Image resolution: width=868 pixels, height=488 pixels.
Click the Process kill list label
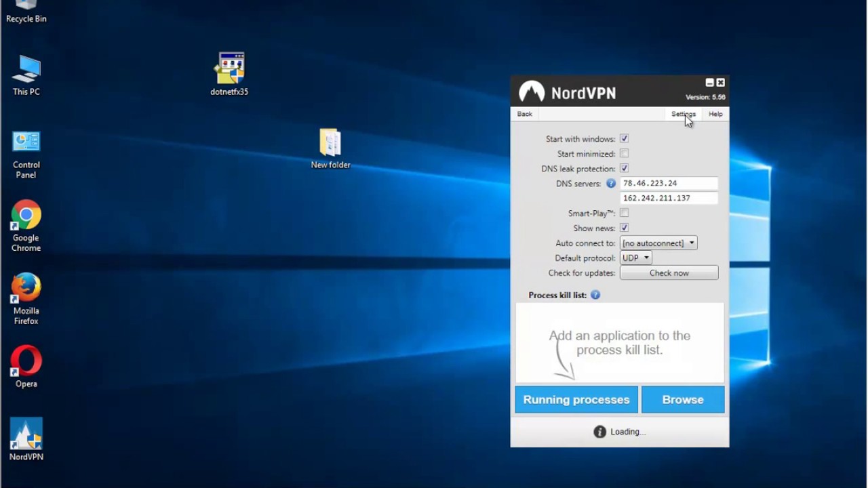pyautogui.click(x=557, y=296)
